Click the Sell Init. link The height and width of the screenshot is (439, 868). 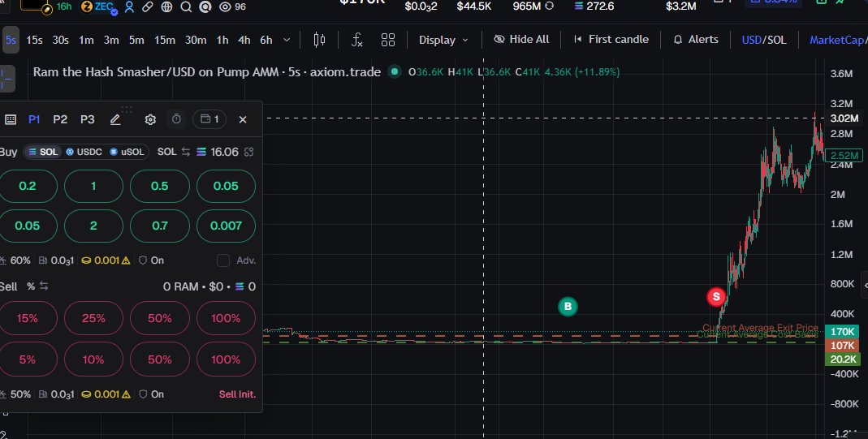(x=237, y=394)
